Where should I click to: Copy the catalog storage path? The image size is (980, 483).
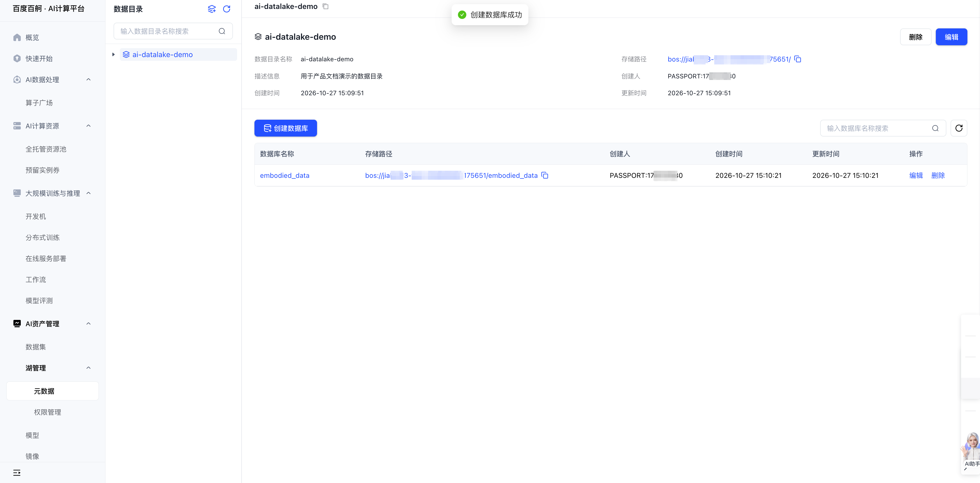(798, 59)
